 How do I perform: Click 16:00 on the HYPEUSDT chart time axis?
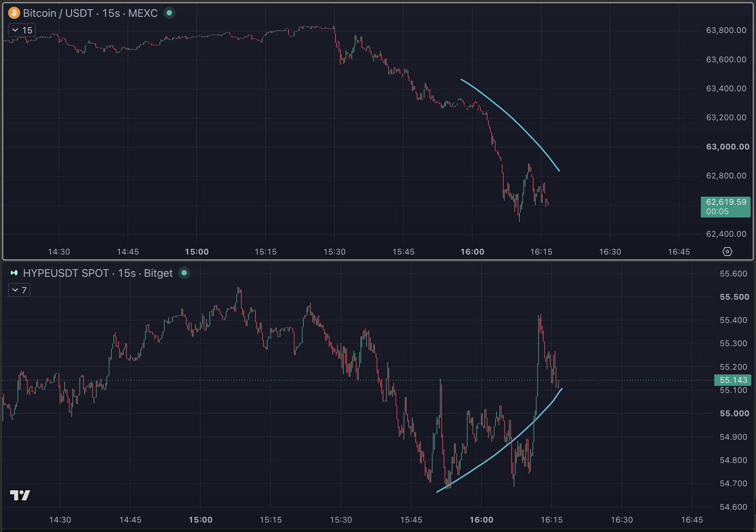coord(481,520)
